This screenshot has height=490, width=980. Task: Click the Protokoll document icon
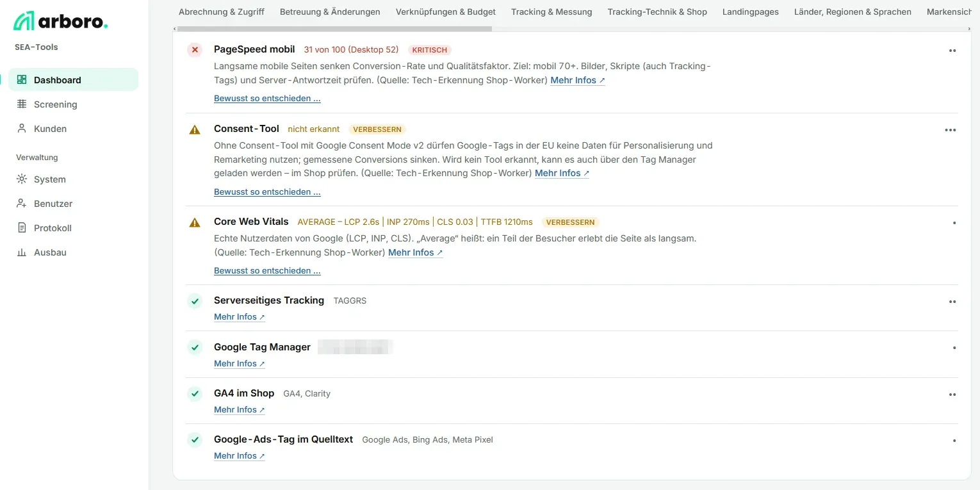pos(22,228)
